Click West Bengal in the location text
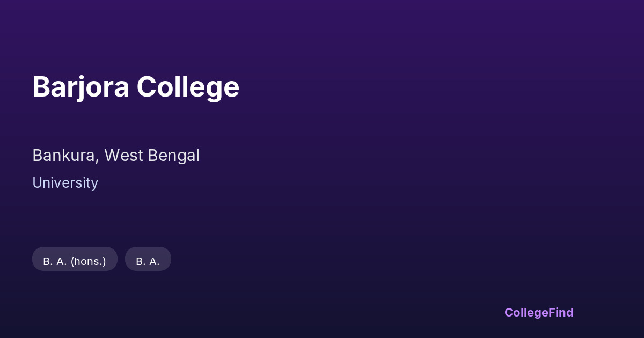The image size is (644, 338). (x=152, y=156)
